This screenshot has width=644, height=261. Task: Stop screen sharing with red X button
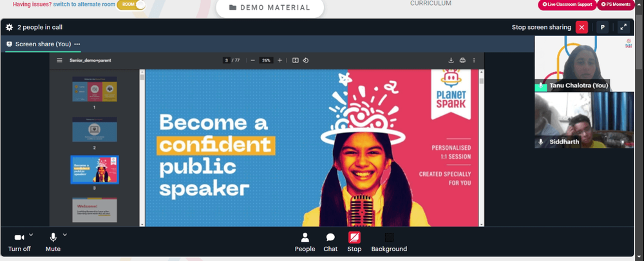[582, 28]
